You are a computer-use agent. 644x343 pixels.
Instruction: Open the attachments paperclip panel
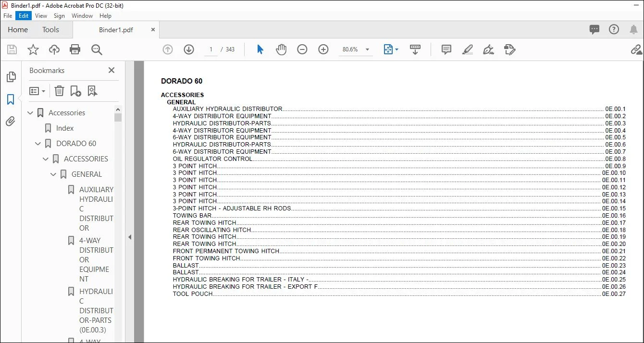coord(11,122)
